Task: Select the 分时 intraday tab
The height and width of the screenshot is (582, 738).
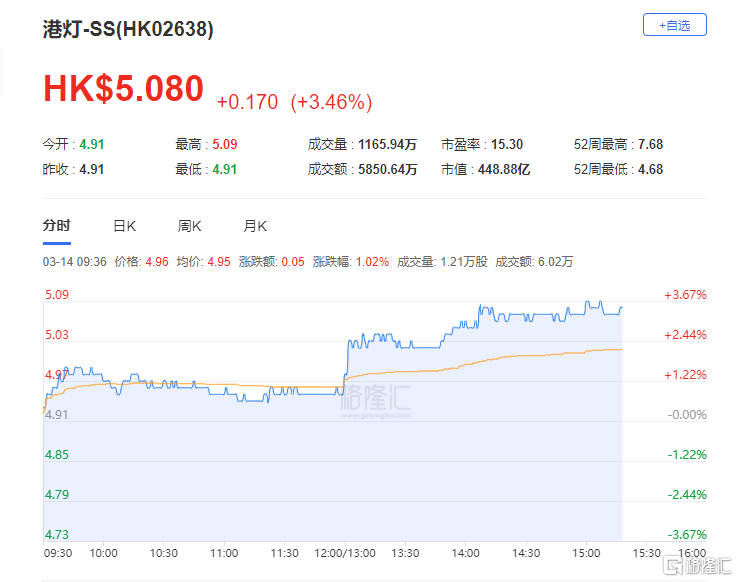Action: (56, 226)
